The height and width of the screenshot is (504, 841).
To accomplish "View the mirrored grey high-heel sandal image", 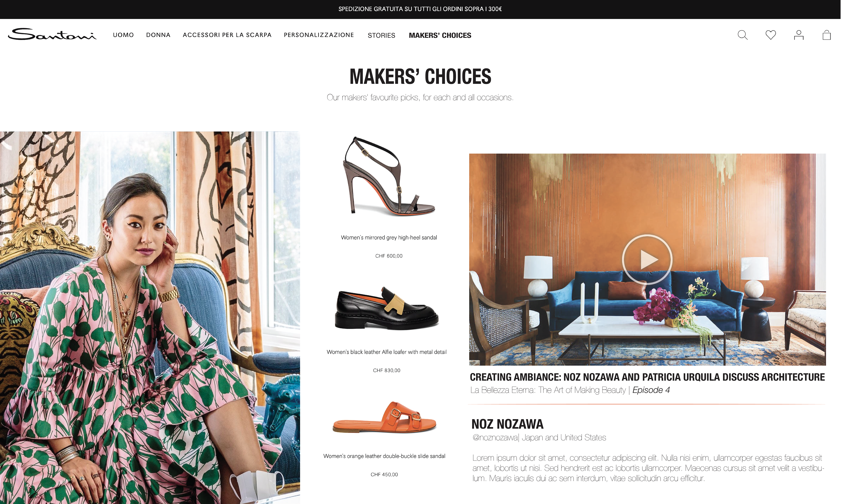I will point(389,176).
